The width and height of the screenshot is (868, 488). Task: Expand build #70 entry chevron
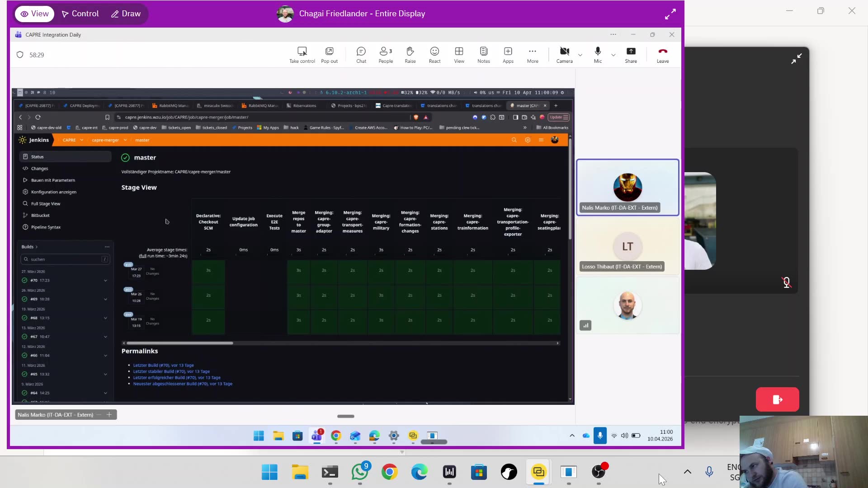pyautogui.click(x=105, y=281)
